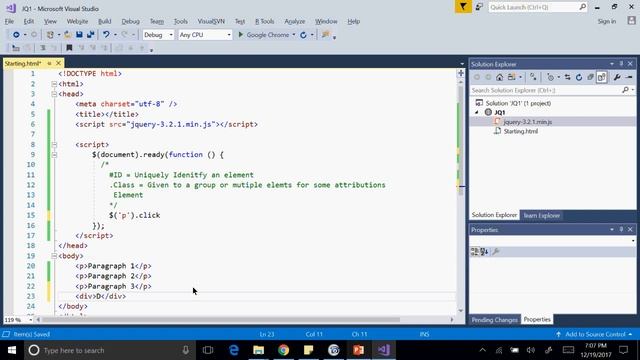
Task: Click the Preview Selected Items icon in Solution Explorer
Action: tap(629, 77)
